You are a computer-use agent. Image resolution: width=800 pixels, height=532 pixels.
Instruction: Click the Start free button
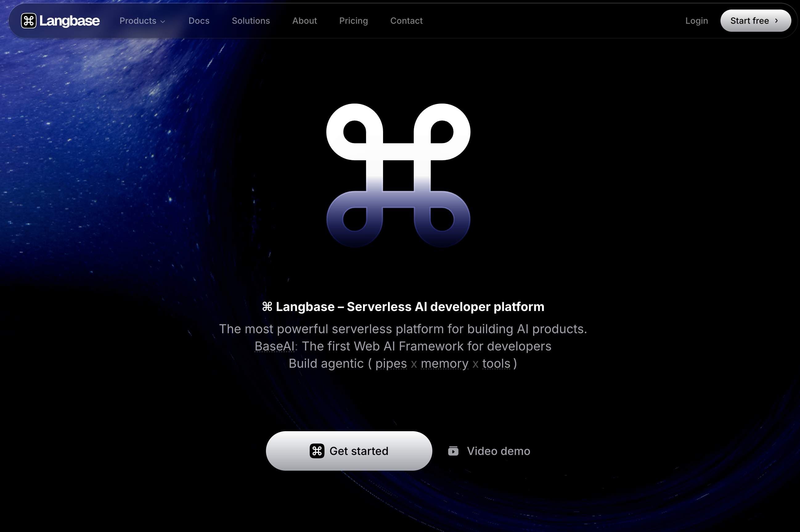click(x=756, y=21)
